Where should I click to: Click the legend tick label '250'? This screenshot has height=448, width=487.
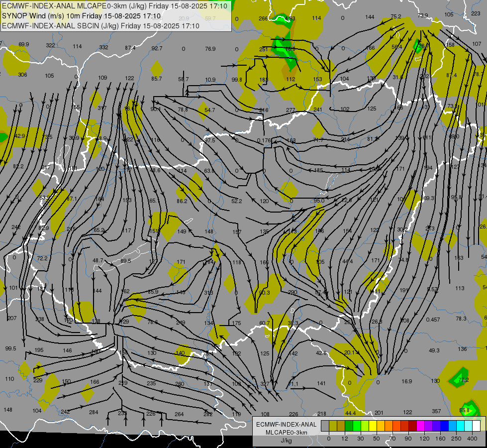tap(456, 439)
